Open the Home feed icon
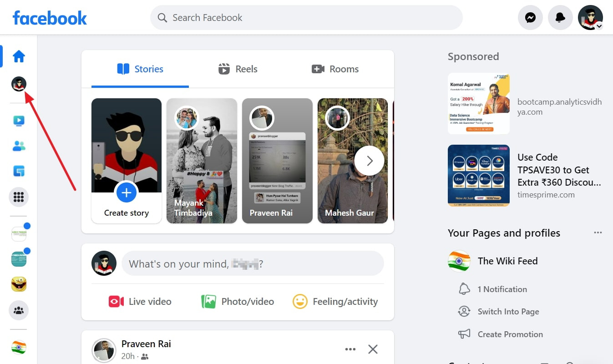 [x=18, y=56]
